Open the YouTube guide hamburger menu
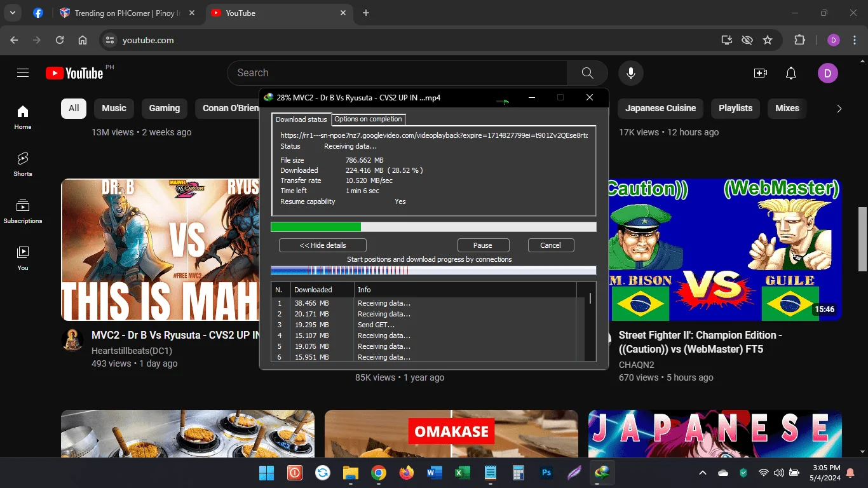The width and height of the screenshot is (868, 488). coord(23,73)
